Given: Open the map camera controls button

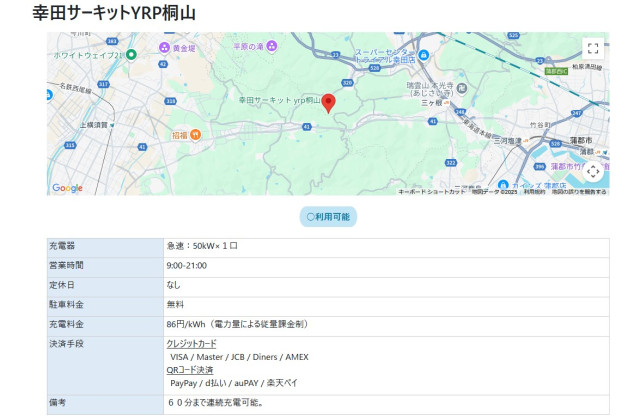Looking at the screenshot, I should pyautogui.click(x=593, y=171).
